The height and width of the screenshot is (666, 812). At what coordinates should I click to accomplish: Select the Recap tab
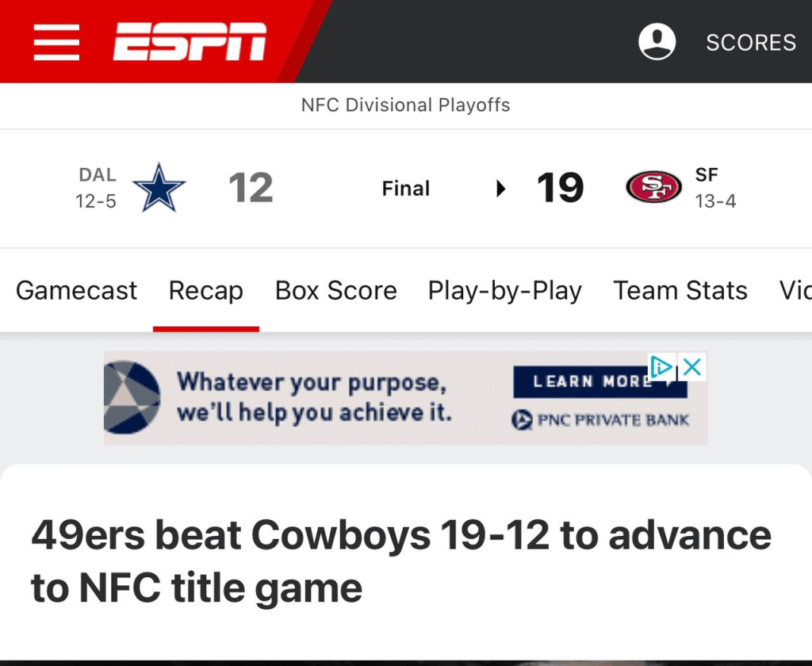coord(205,291)
